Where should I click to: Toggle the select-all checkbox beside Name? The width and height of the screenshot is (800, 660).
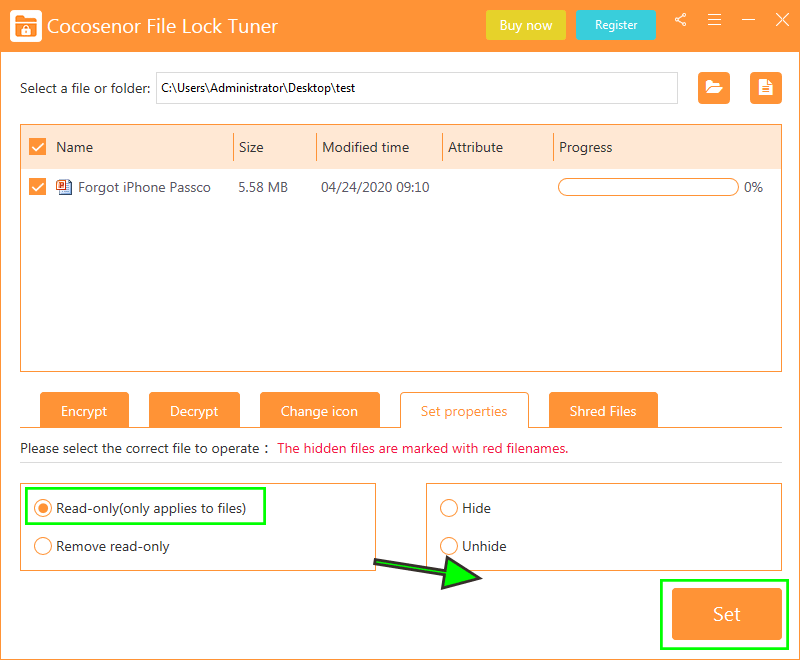[x=38, y=147]
